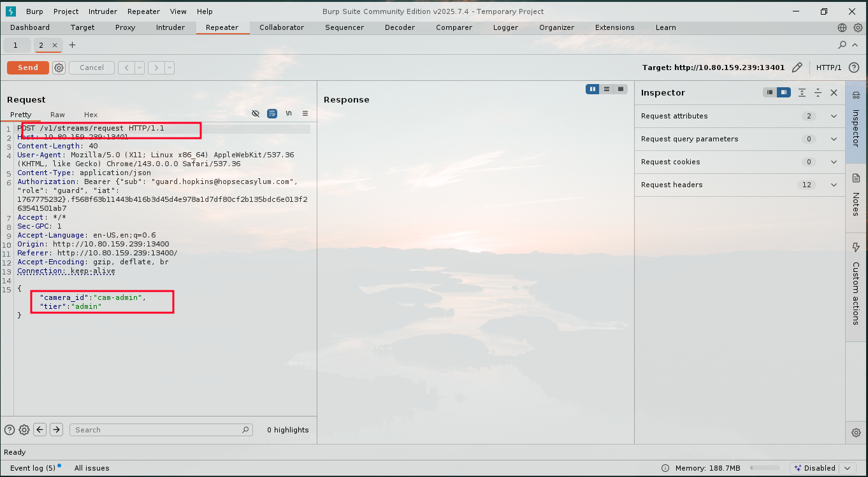
Task: Expand Request headers section
Action: click(x=834, y=185)
